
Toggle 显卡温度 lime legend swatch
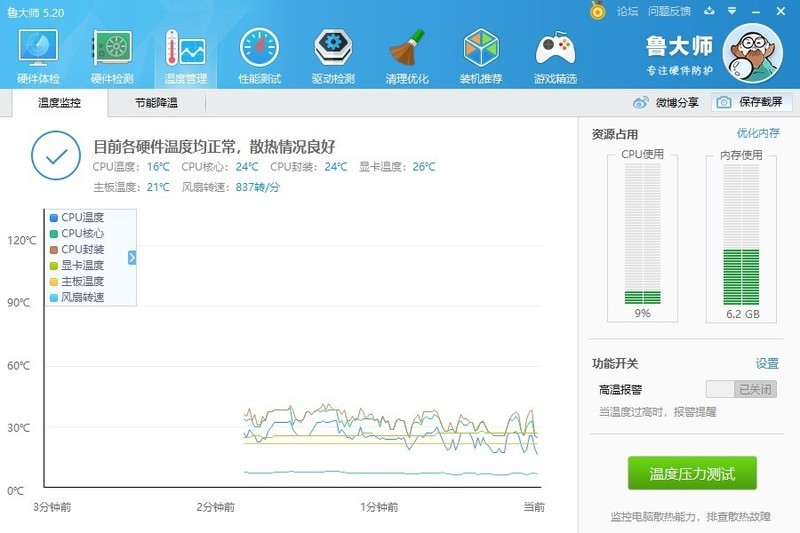(x=54, y=266)
